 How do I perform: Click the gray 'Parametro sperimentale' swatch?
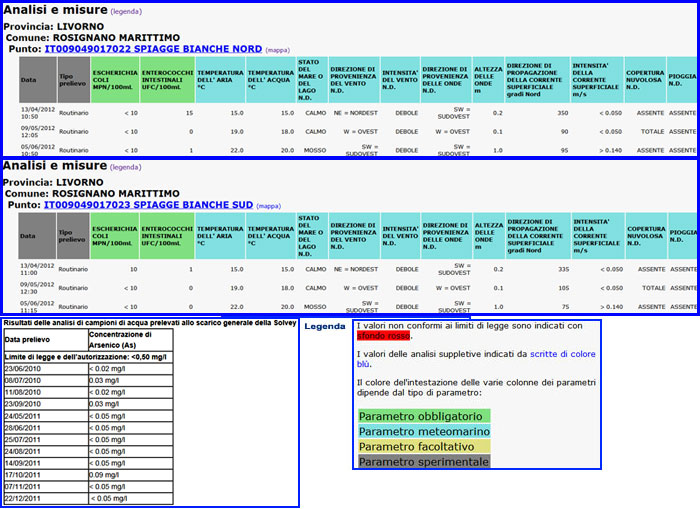click(424, 462)
